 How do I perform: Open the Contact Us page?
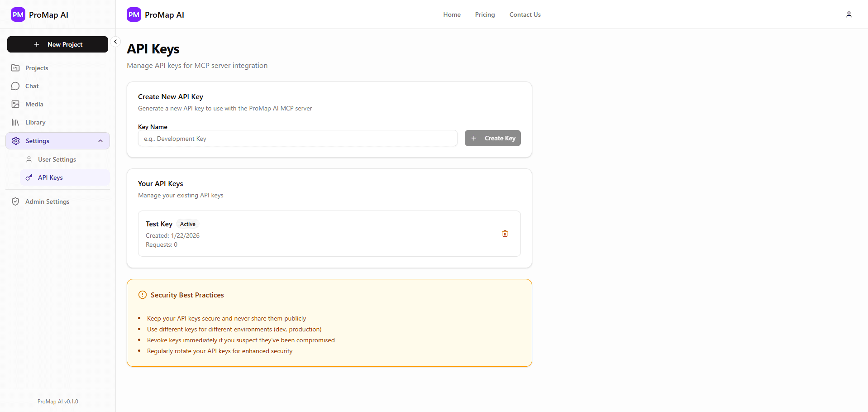525,14
